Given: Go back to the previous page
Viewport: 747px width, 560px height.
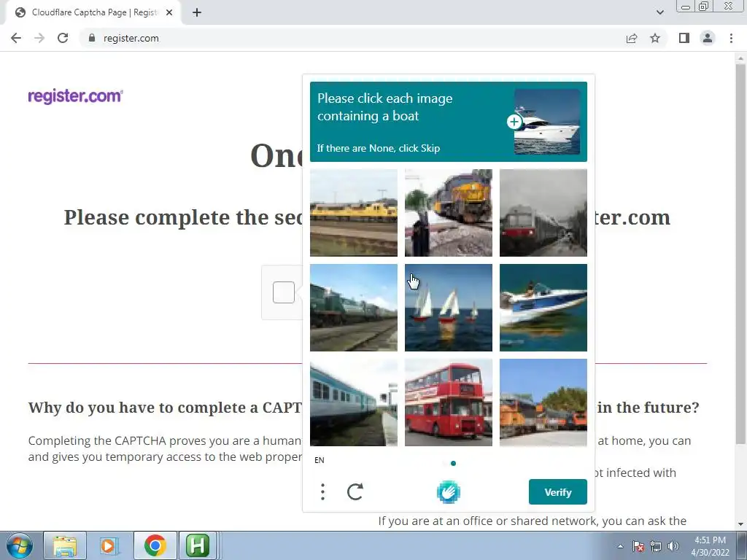Looking at the screenshot, I should (16, 38).
